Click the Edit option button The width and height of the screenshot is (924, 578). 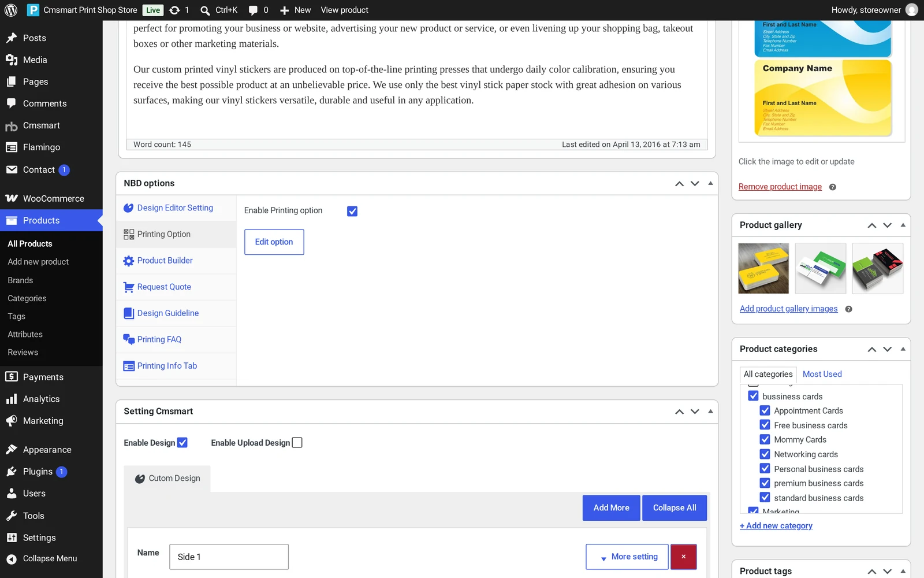tap(274, 242)
